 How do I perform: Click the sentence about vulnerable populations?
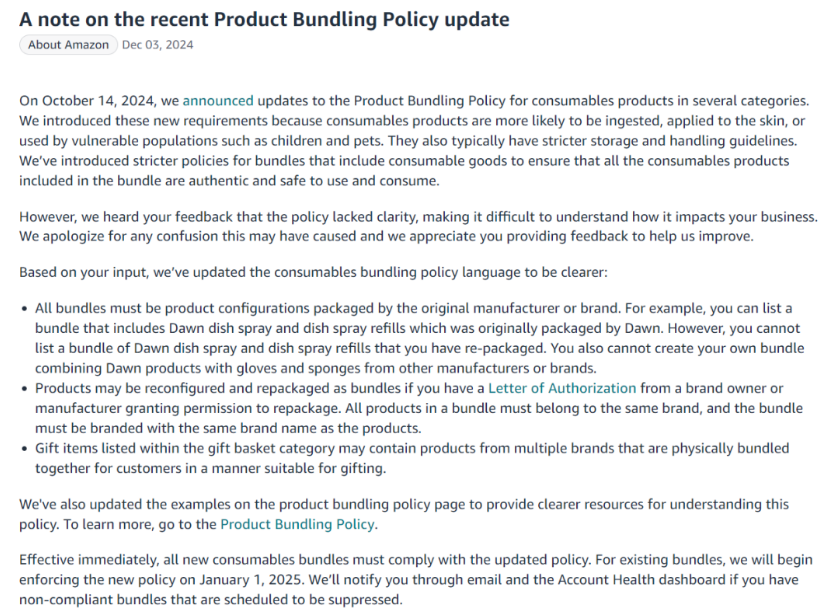click(412, 130)
